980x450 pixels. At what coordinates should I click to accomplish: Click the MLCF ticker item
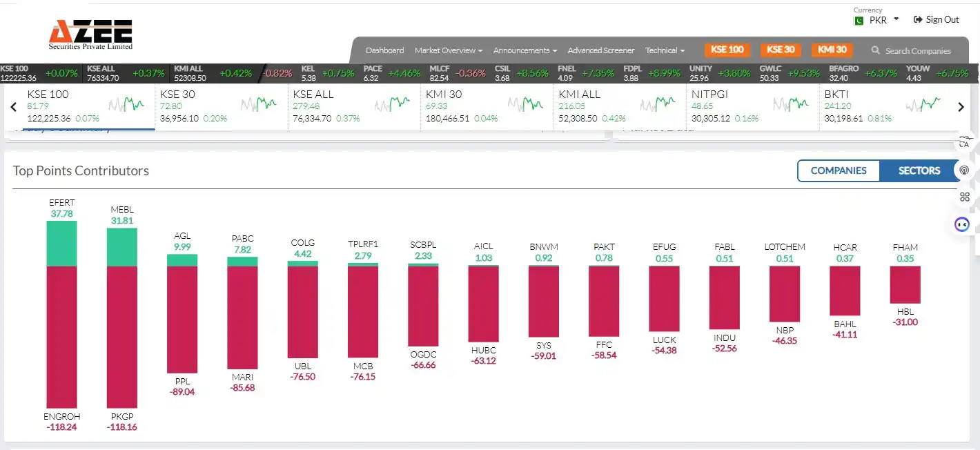(458, 73)
